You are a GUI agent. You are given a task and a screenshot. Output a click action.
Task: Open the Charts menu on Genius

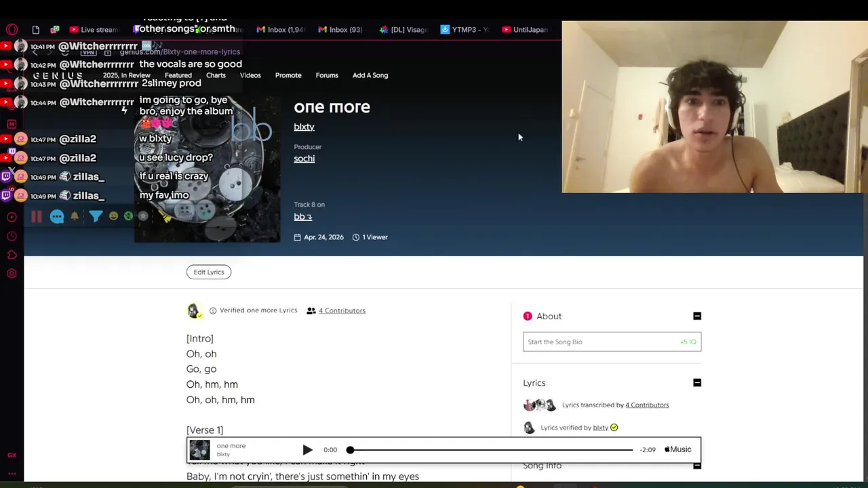point(216,75)
